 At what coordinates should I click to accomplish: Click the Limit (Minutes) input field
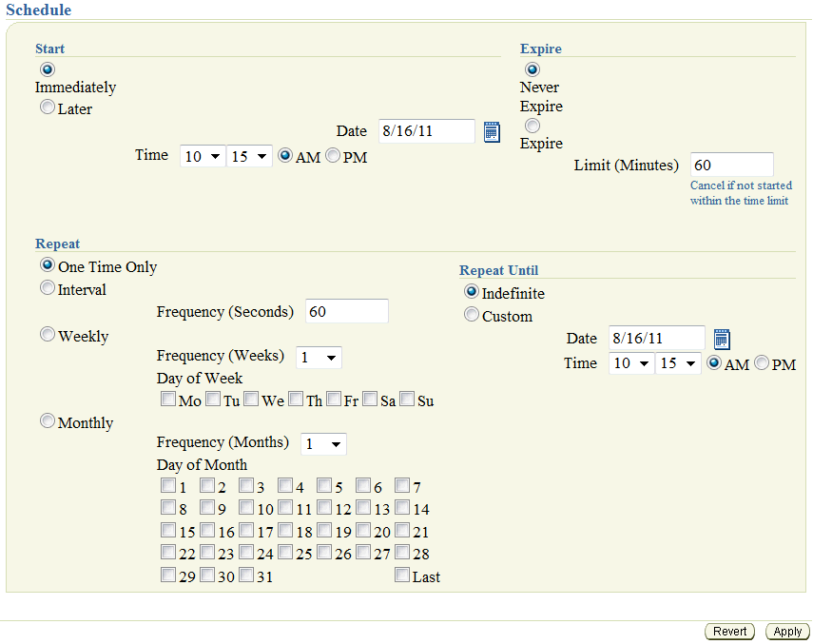732,165
